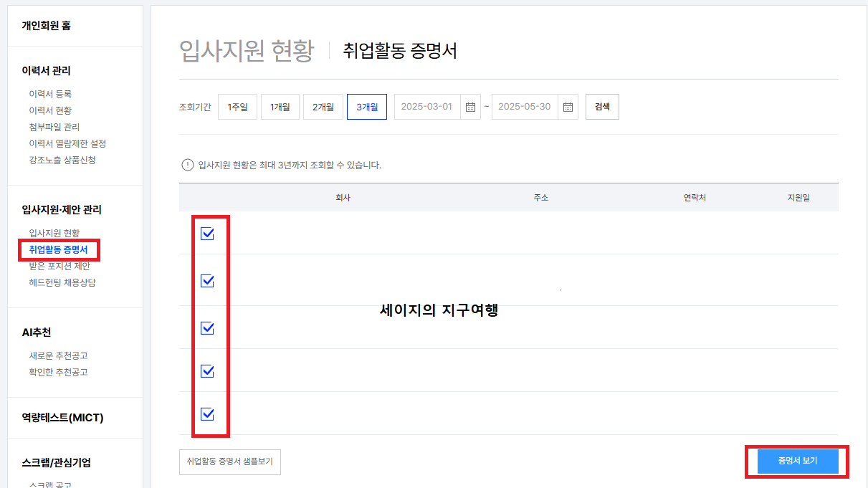Viewport: 868px width, 488px height.
Task: Open 이력서 관리 section heading
Action: point(46,71)
